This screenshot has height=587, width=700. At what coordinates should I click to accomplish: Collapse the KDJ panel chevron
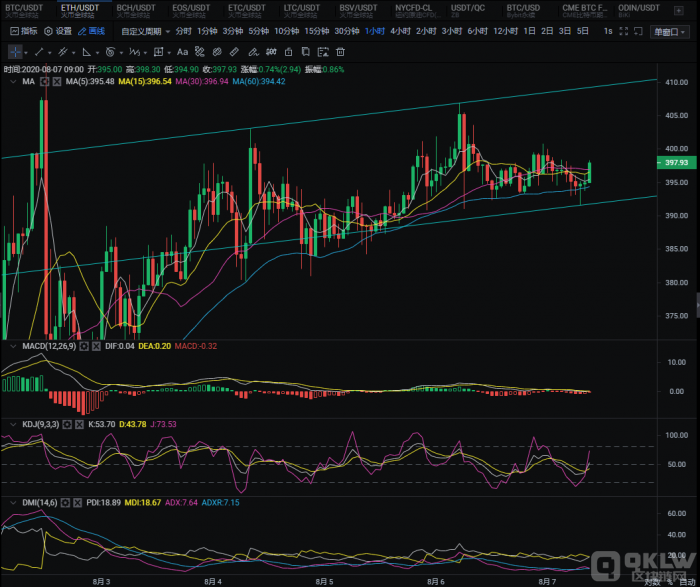(13, 425)
